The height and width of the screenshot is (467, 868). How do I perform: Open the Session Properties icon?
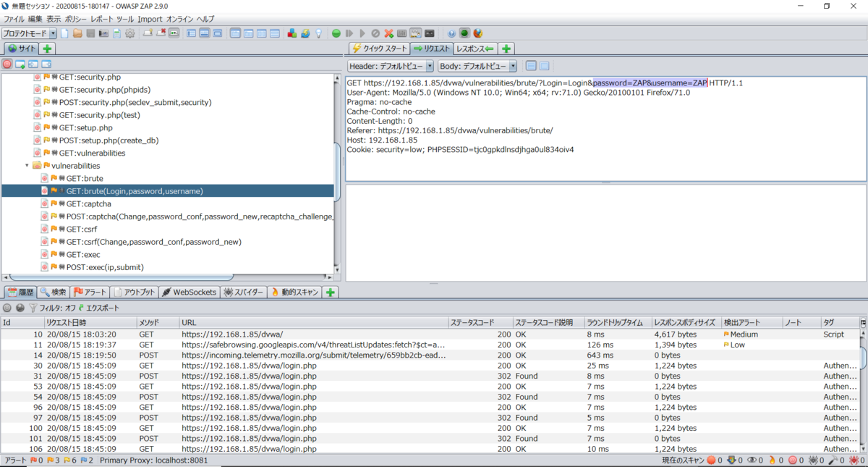pos(116,33)
